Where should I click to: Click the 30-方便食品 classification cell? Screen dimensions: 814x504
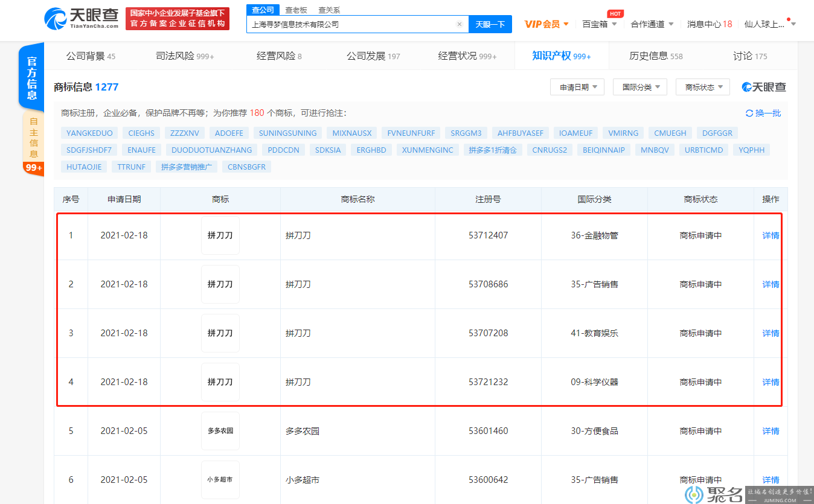point(594,431)
